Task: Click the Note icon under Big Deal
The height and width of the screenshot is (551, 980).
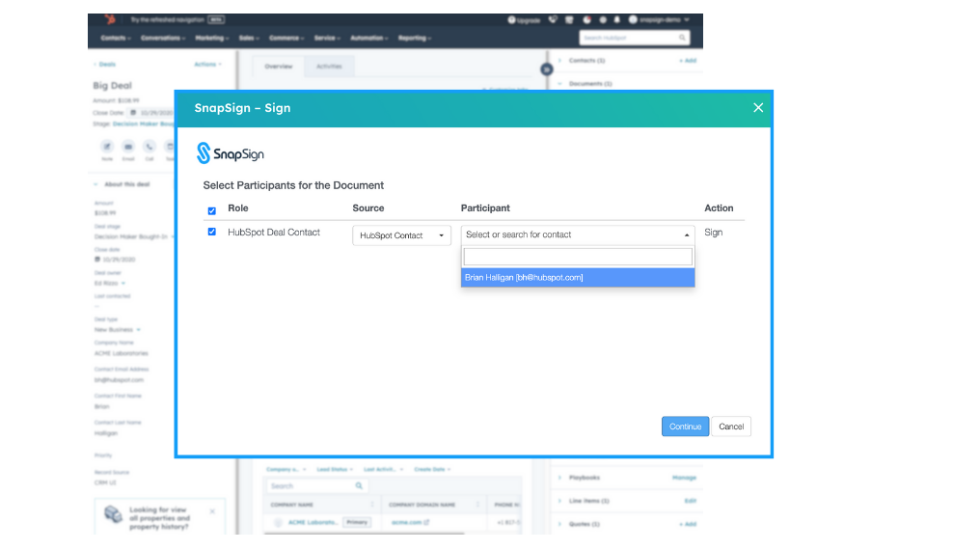Action: (107, 147)
